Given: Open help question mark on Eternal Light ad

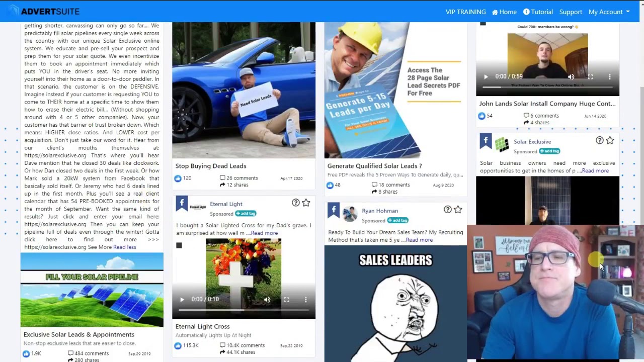Looking at the screenshot, I should pos(296,203).
